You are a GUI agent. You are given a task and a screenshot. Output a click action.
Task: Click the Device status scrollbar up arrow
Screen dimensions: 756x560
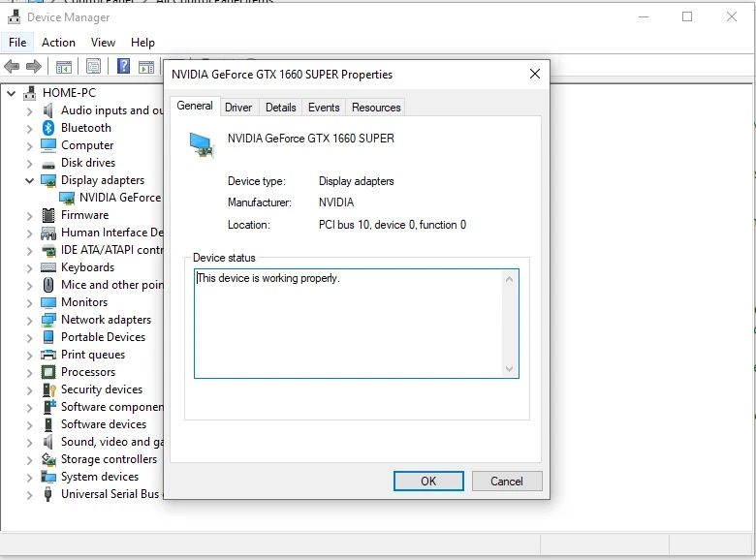[x=509, y=279]
